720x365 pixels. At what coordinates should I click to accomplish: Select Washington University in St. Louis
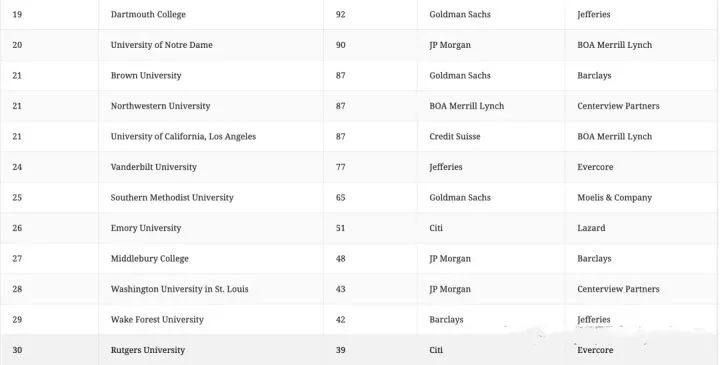(x=179, y=289)
